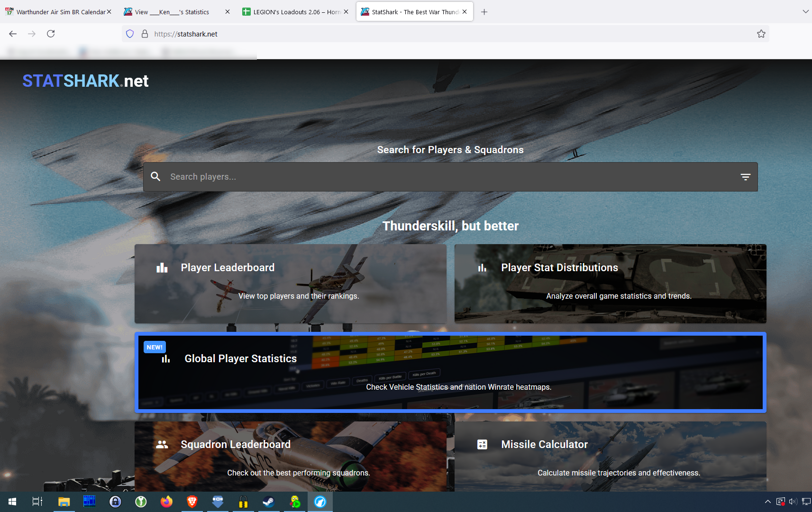This screenshot has height=512, width=812.
Task: Go back to the previous page
Action: pos(13,34)
